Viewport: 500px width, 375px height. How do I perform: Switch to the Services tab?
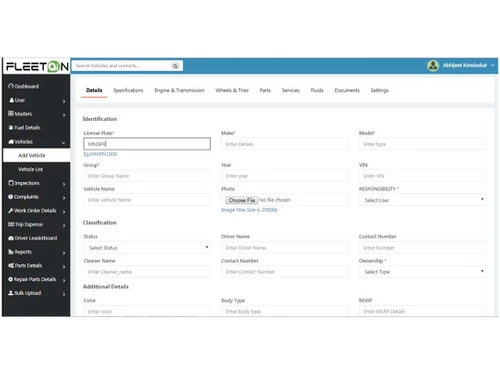point(290,90)
